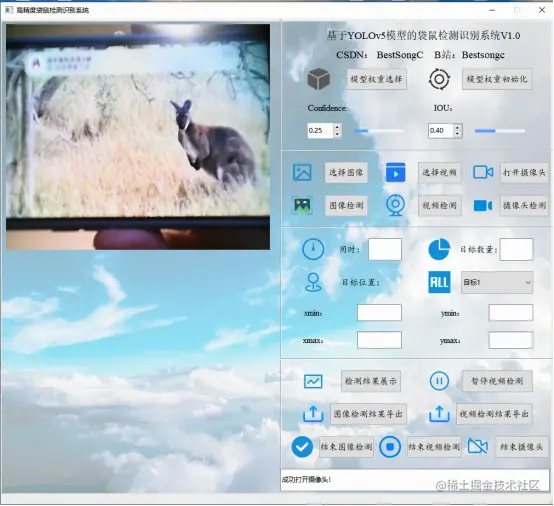Click the ymin coordinate field
This screenshot has width=554, height=506.
(511, 312)
